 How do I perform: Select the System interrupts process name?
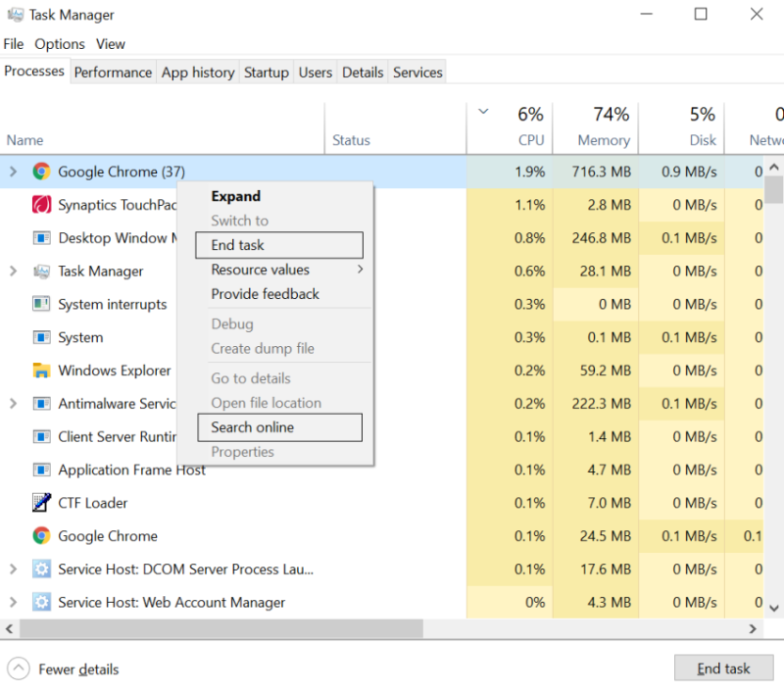(x=113, y=304)
